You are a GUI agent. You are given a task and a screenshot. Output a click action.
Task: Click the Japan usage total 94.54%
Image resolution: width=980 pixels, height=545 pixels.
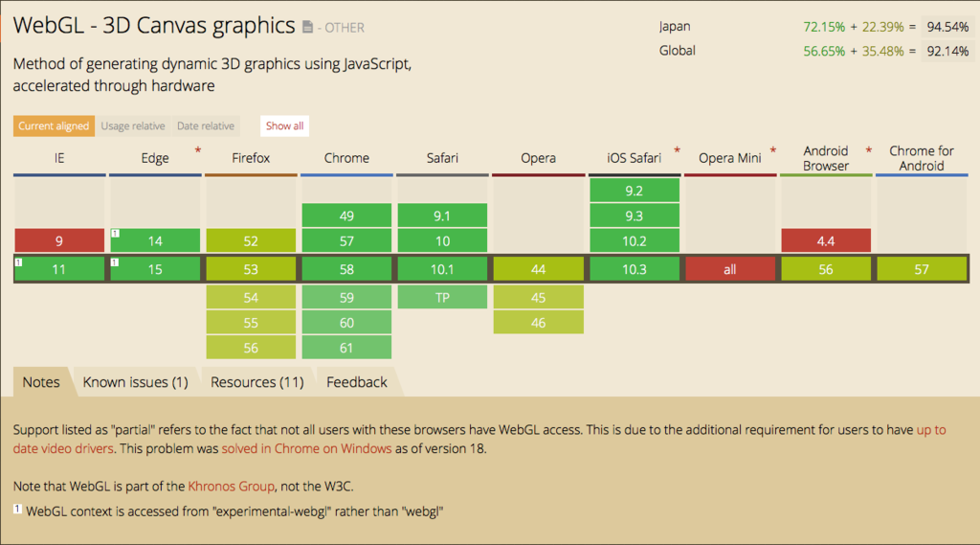click(947, 27)
